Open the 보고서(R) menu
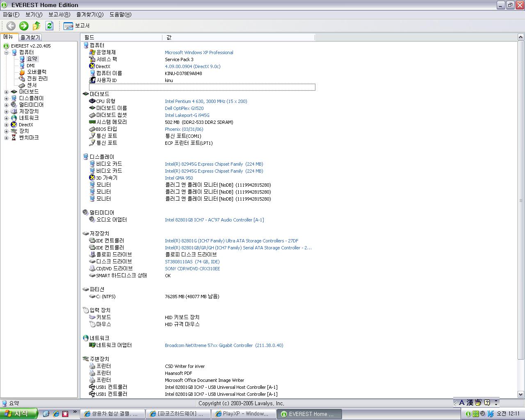Screen dimensions: 525x420 click(x=59, y=14)
